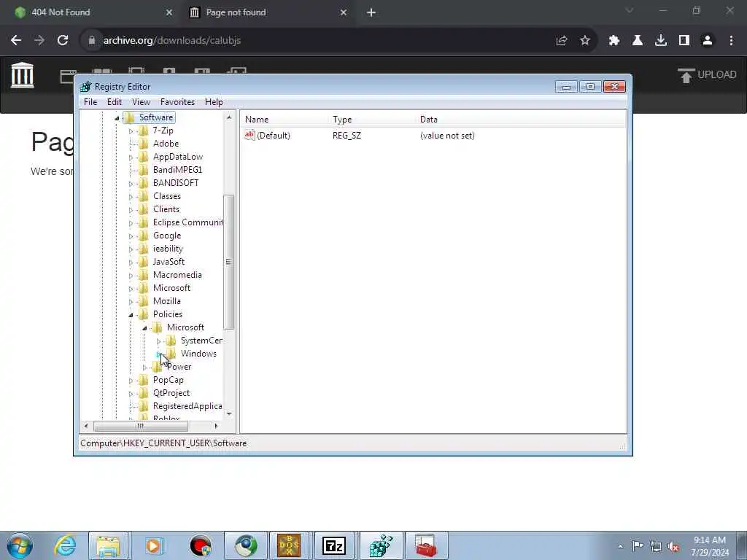Expand the Mozilla registry key

131,301
